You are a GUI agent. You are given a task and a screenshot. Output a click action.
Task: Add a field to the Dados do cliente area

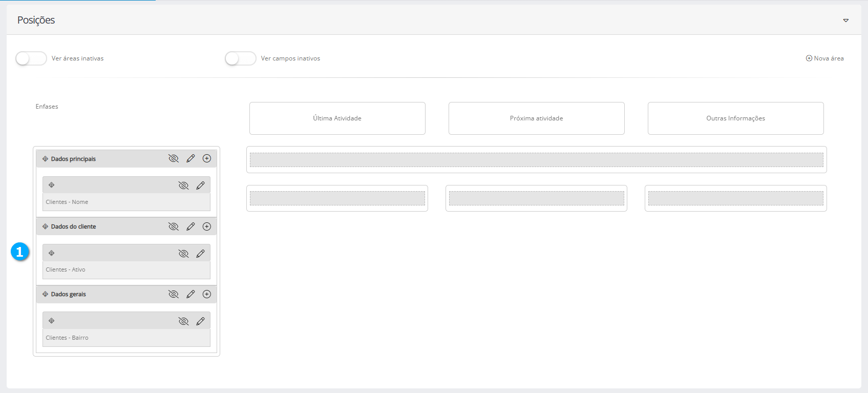(207, 226)
